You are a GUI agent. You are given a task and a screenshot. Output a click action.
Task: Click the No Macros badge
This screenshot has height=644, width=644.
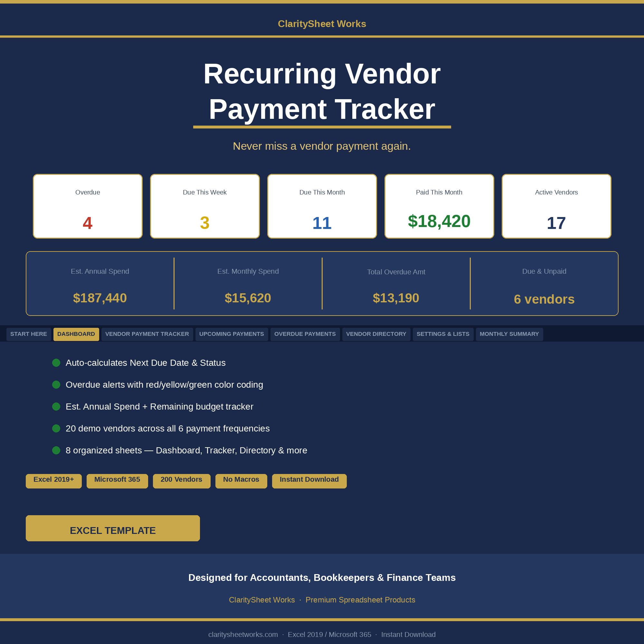click(x=241, y=481)
